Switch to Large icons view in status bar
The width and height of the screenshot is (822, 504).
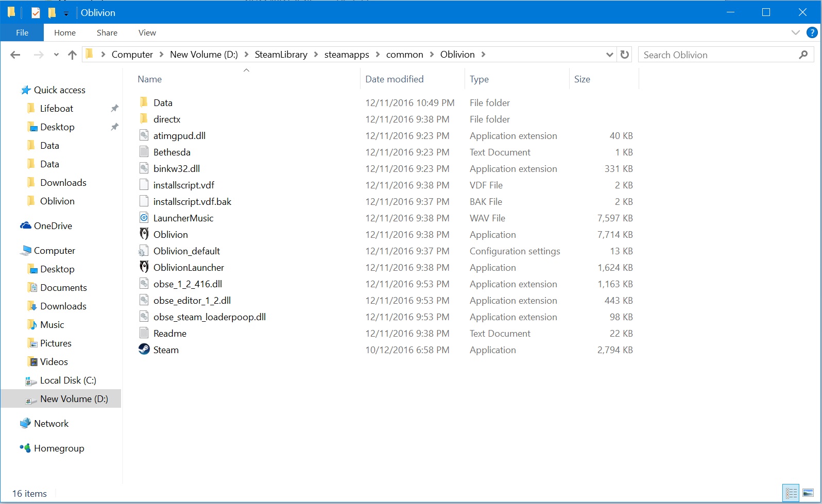(808, 493)
